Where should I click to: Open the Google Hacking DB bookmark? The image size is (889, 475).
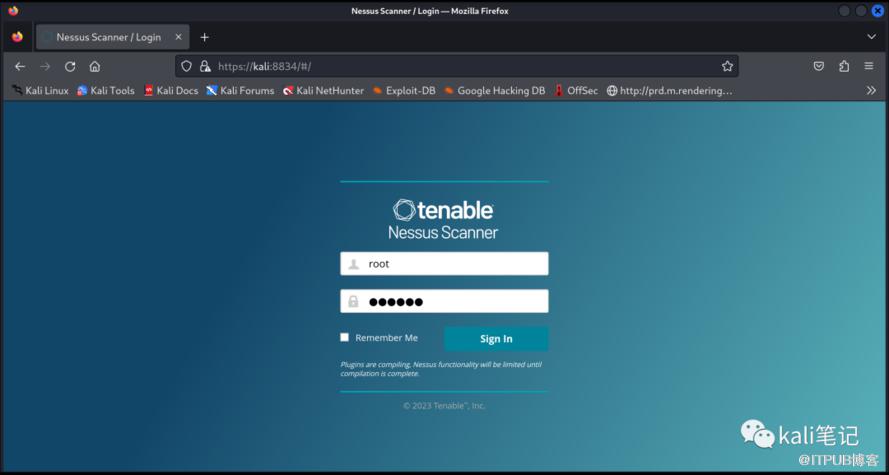coord(494,90)
